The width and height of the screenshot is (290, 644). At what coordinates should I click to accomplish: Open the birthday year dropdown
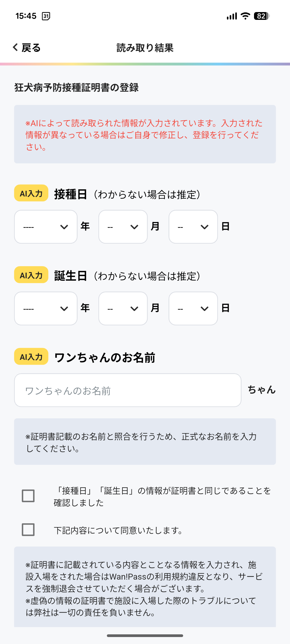pyautogui.click(x=46, y=309)
